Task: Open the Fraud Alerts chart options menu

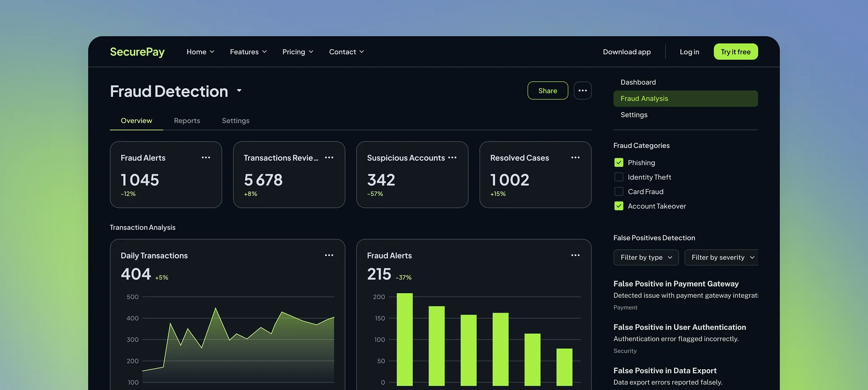Action: click(576, 255)
